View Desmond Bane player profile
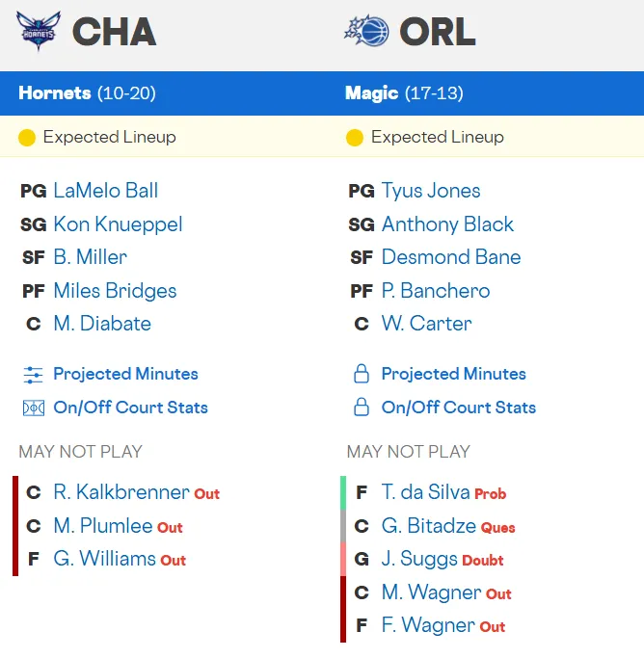Image resolution: width=644 pixels, height=658 pixels. (451, 257)
